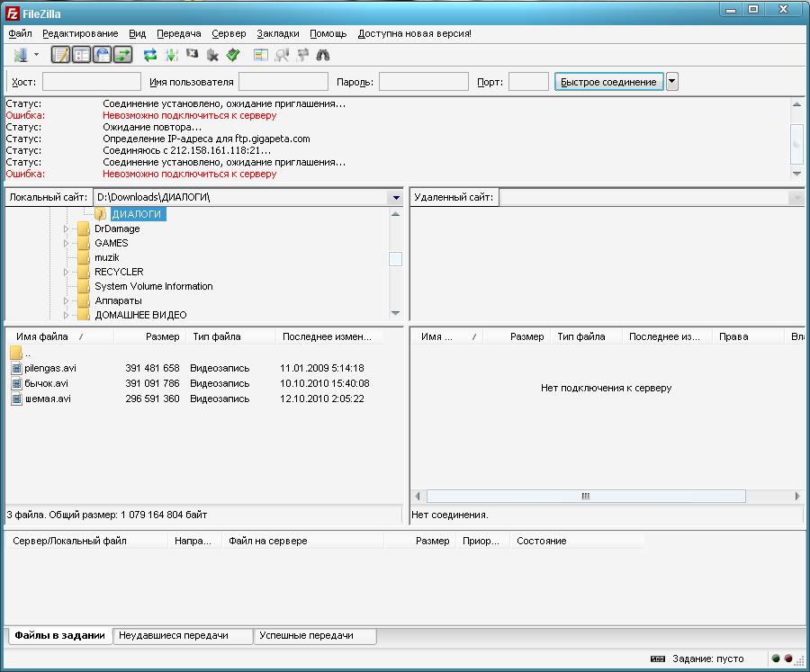Click the шемая.avi video file icon
This screenshot has height=672, width=810.
click(x=16, y=399)
